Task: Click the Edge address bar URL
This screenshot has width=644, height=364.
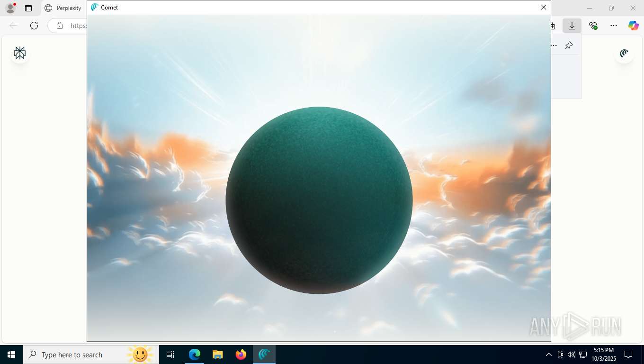Action: (x=78, y=26)
